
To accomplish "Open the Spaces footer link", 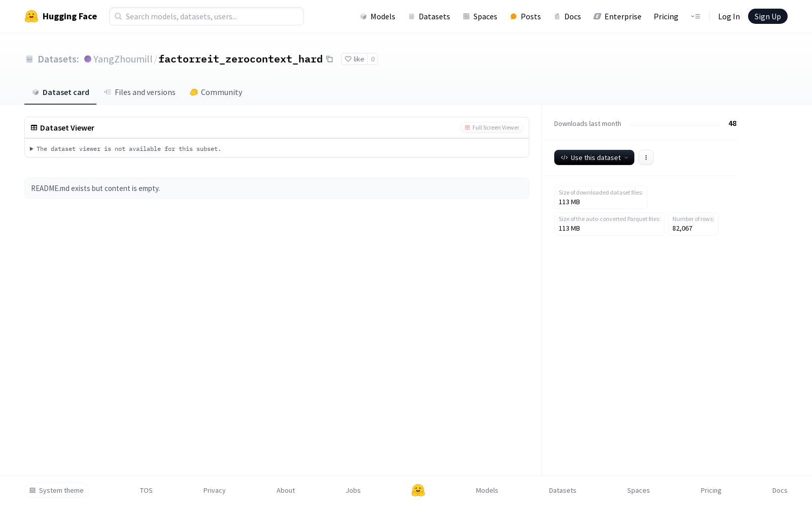I will [638, 490].
